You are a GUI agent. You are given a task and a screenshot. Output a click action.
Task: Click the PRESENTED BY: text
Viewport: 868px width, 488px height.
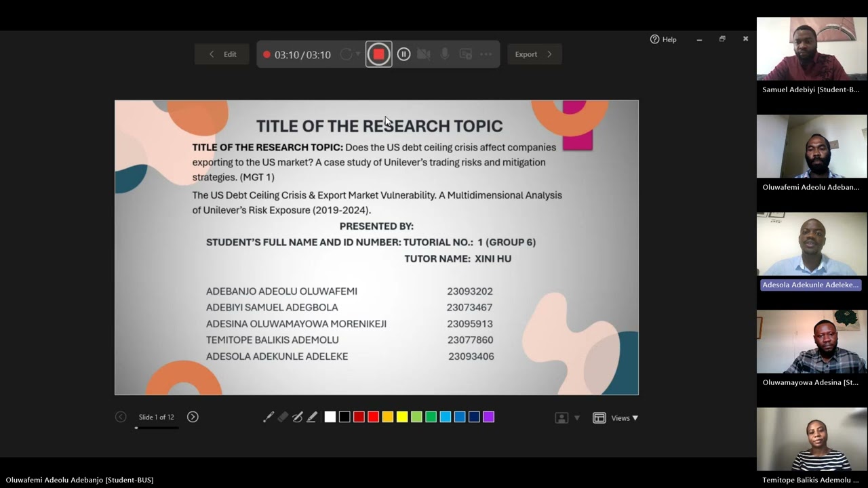[x=376, y=226]
